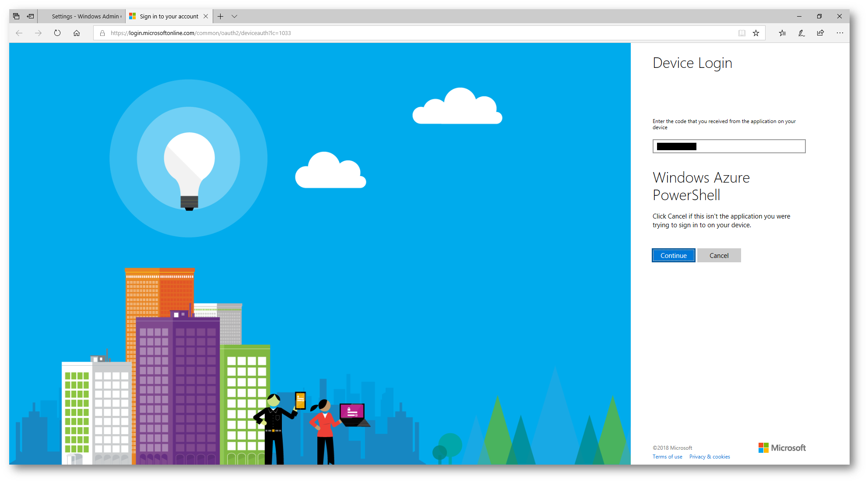Click the Windows Azure PowerShell text
This screenshot has width=868, height=483.
(701, 186)
